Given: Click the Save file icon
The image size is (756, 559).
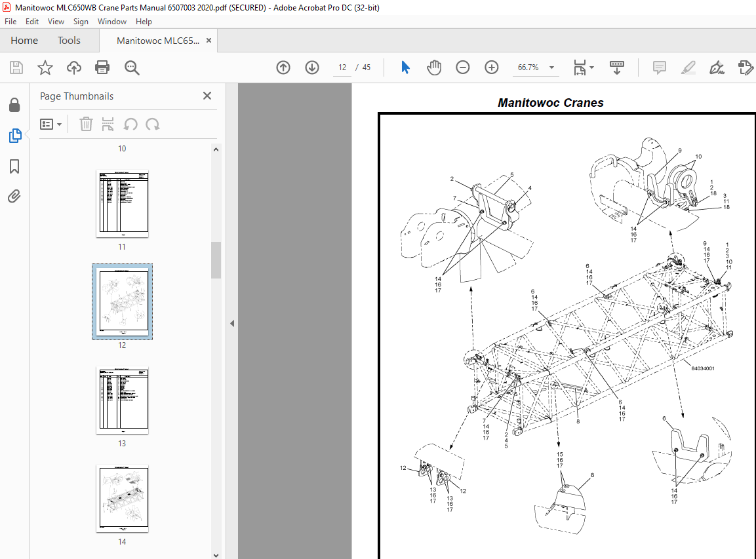Looking at the screenshot, I should pyautogui.click(x=16, y=67).
